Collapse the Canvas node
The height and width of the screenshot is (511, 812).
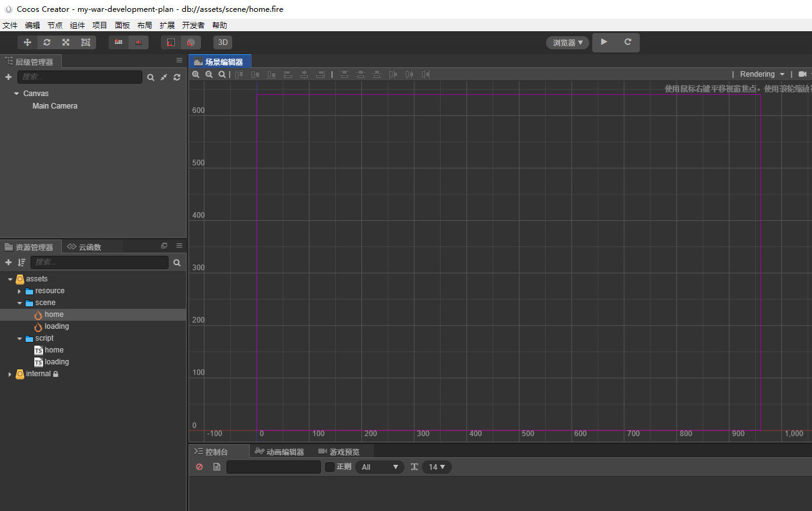[x=16, y=94]
